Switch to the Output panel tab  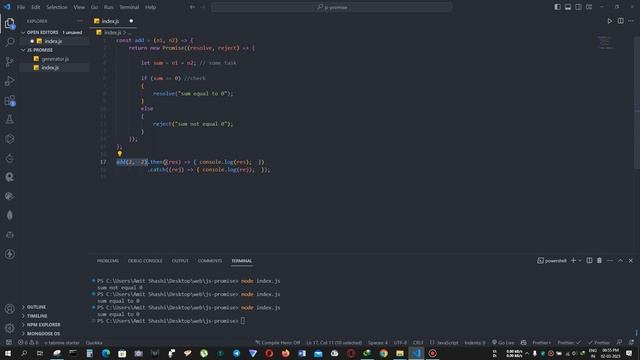pos(180,261)
